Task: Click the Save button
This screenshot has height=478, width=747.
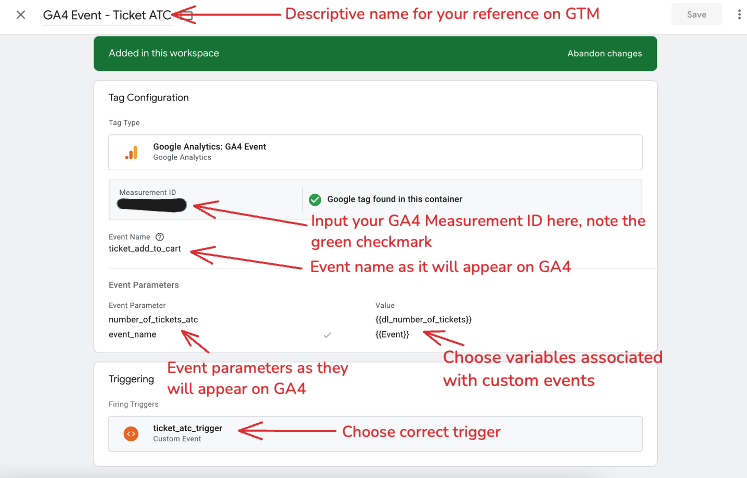Action: pos(697,15)
